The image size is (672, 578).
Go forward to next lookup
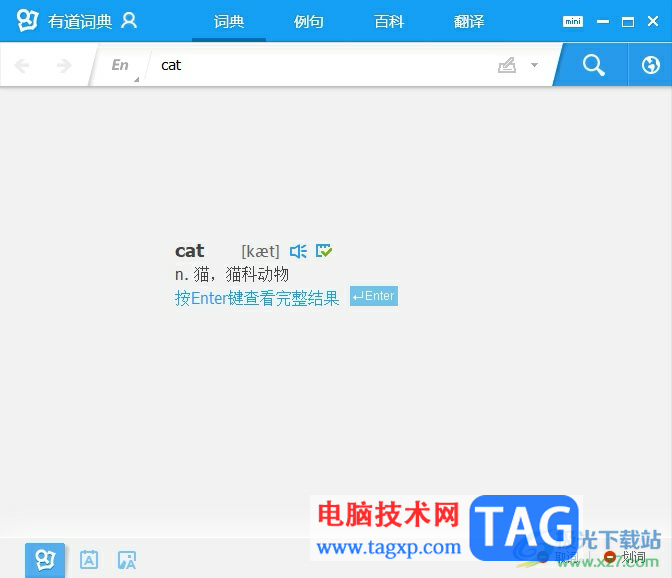[64, 66]
